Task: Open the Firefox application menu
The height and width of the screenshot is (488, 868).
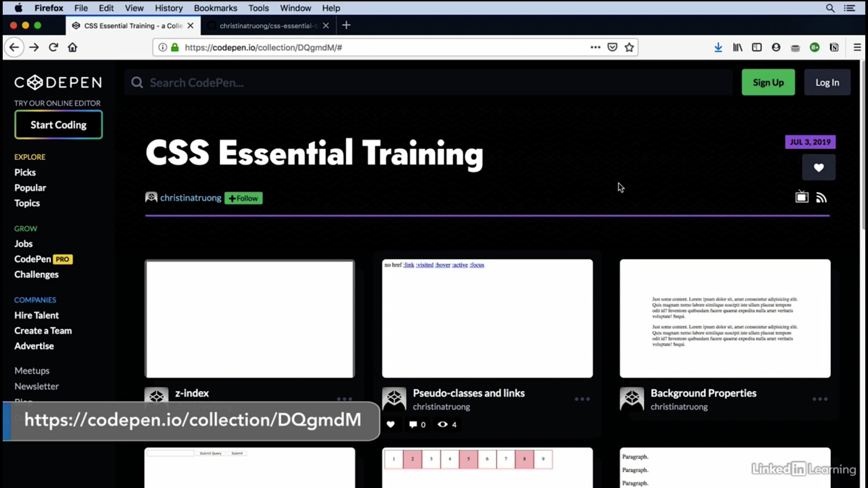Action: (x=857, y=47)
